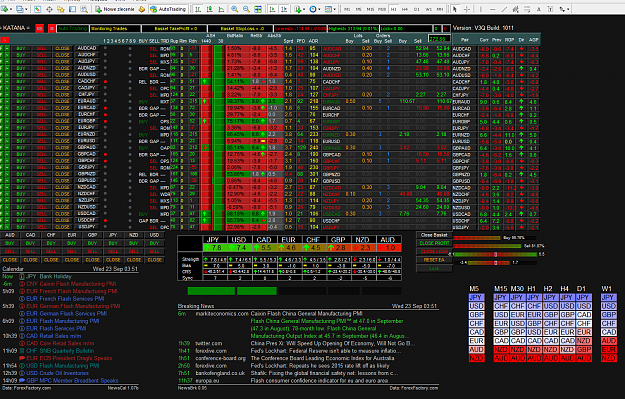Switch to the H1 timeframe
Image resolution: width=625 pixels, height=399 pixels.
(x=393, y=9)
